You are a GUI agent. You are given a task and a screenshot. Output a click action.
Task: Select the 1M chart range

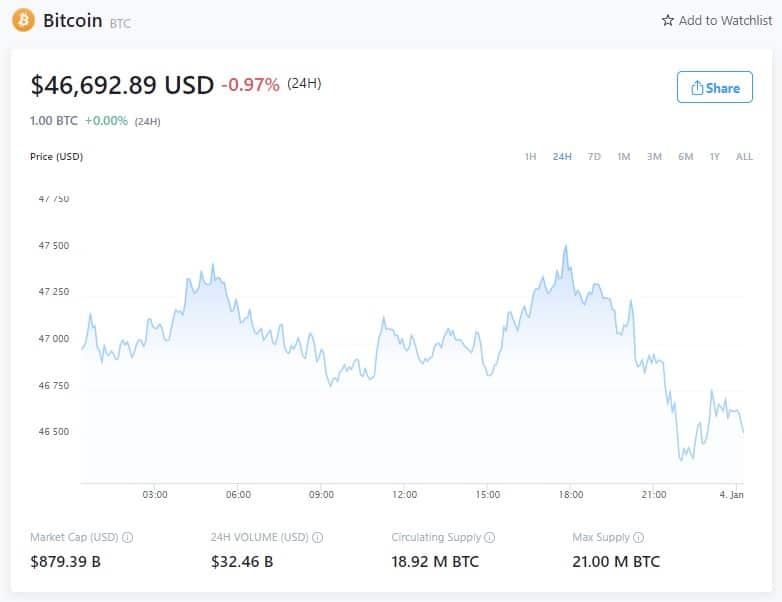tap(623, 157)
